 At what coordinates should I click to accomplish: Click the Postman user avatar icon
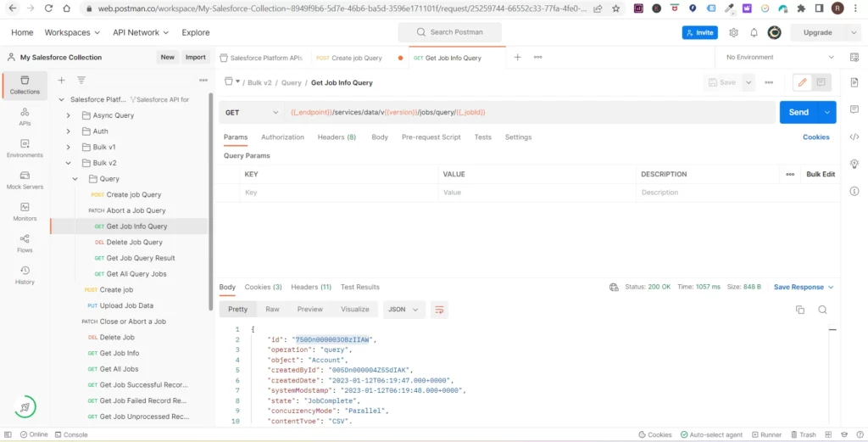click(775, 33)
